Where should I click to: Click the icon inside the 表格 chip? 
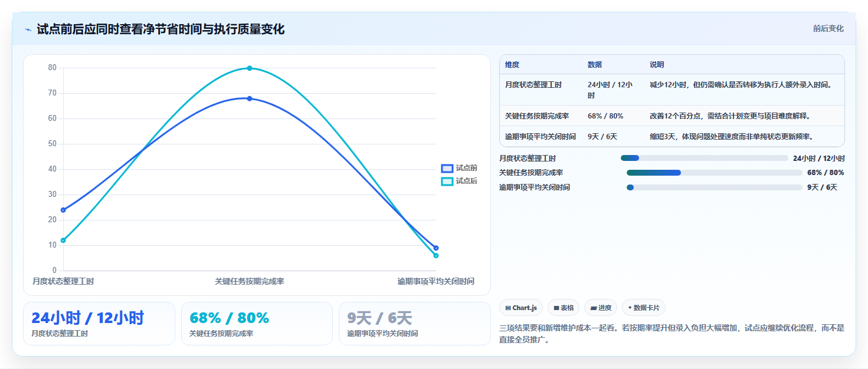[556, 308]
